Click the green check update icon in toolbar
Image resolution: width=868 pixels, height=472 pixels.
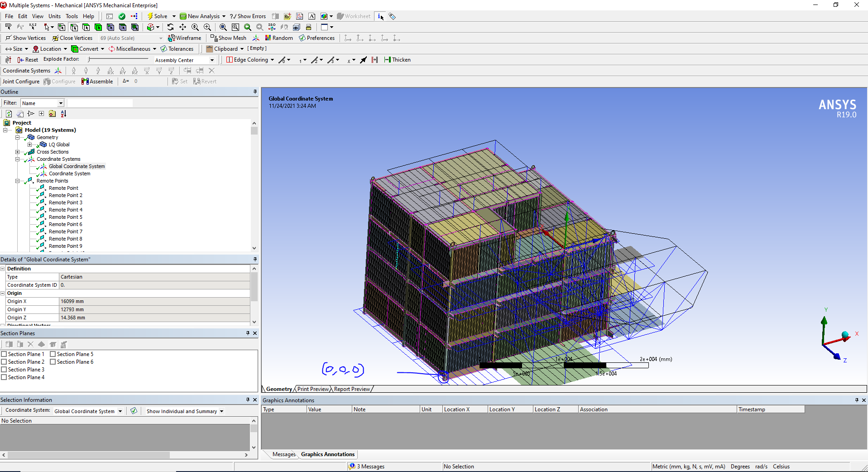pos(122,16)
